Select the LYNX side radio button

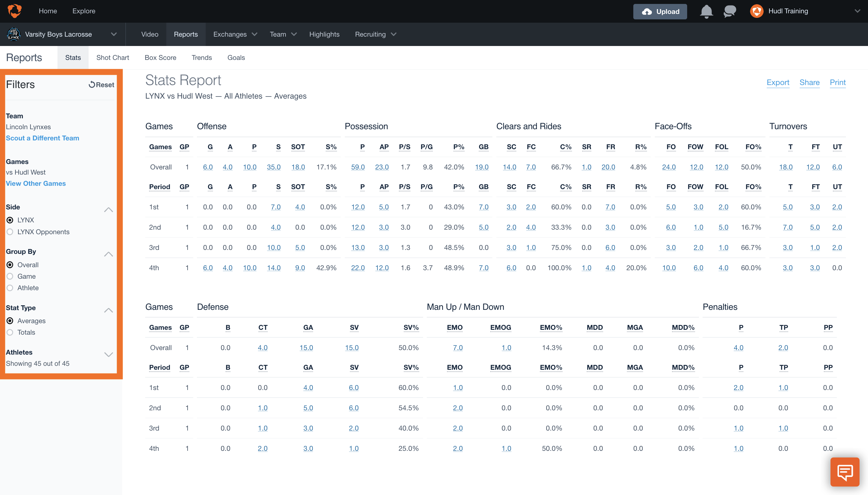coord(10,220)
